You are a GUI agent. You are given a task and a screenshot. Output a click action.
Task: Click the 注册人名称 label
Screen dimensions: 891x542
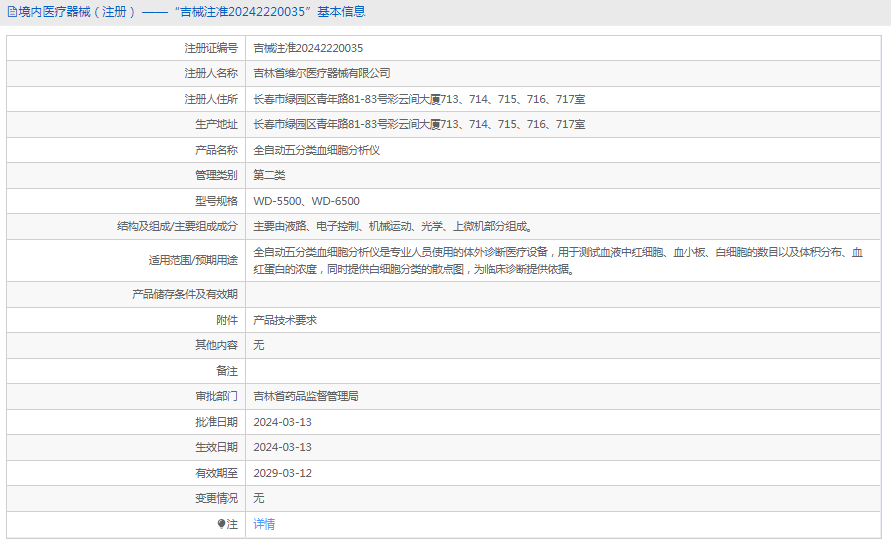[211, 73]
